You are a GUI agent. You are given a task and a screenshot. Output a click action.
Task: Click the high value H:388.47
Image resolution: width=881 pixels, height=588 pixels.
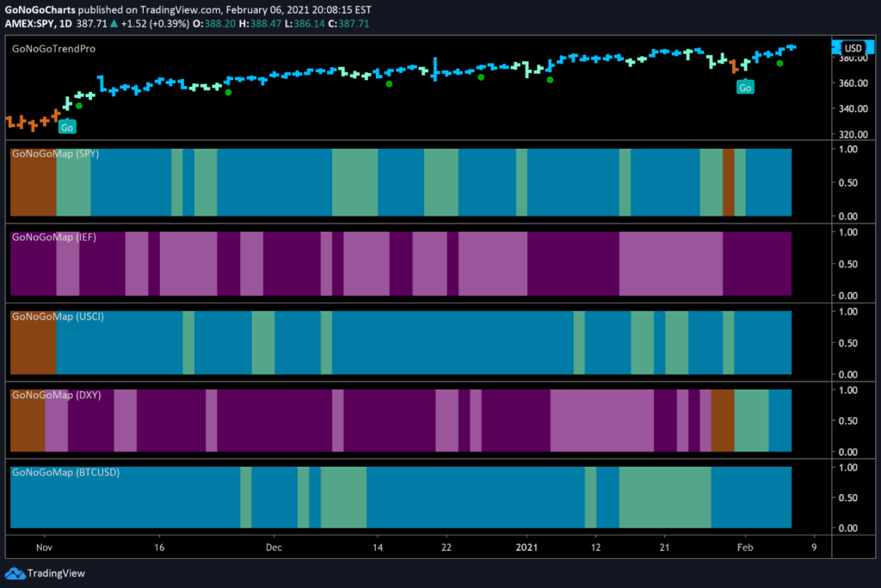click(260, 23)
